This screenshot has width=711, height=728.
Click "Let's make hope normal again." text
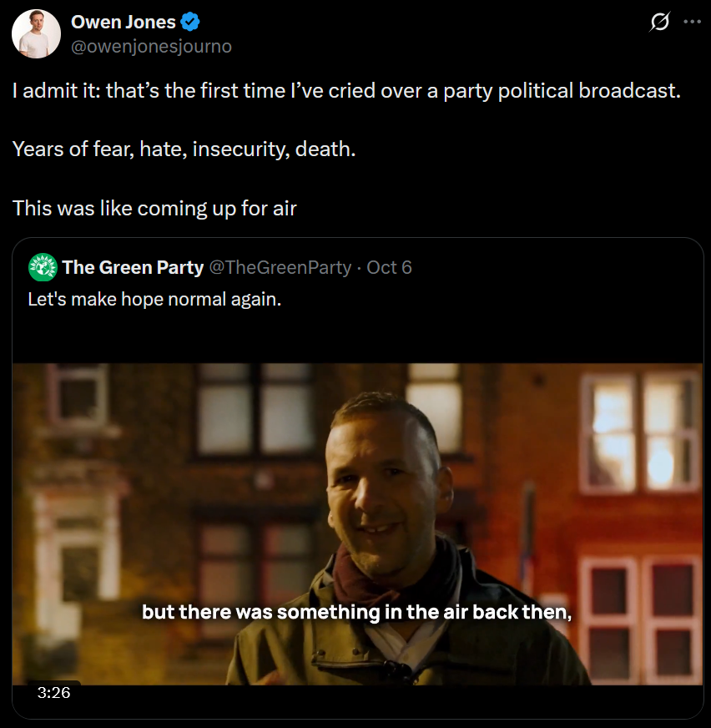[x=154, y=298]
